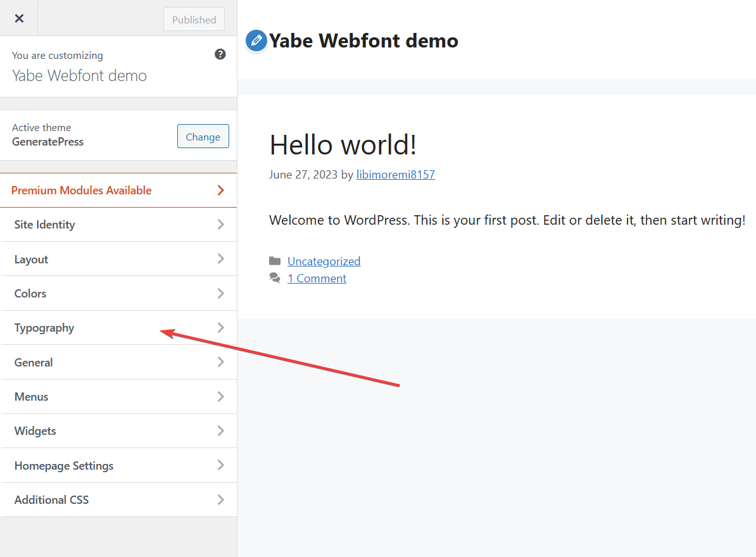This screenshot has width=756, height=557.
Task: Expand Menus chevron arrow
Action: coord(221,397)
